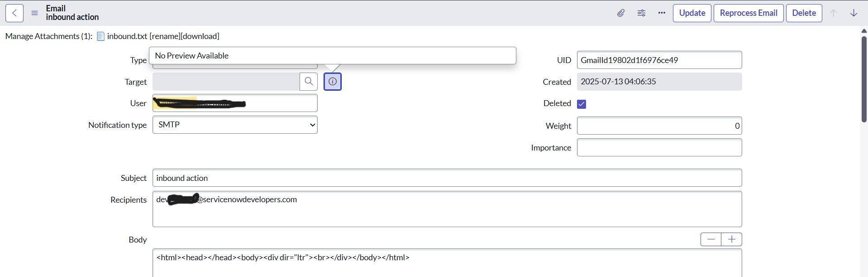Enlarge the Body field with plus button
Screen dimensions: 868x277
click(x=732, y=239)
